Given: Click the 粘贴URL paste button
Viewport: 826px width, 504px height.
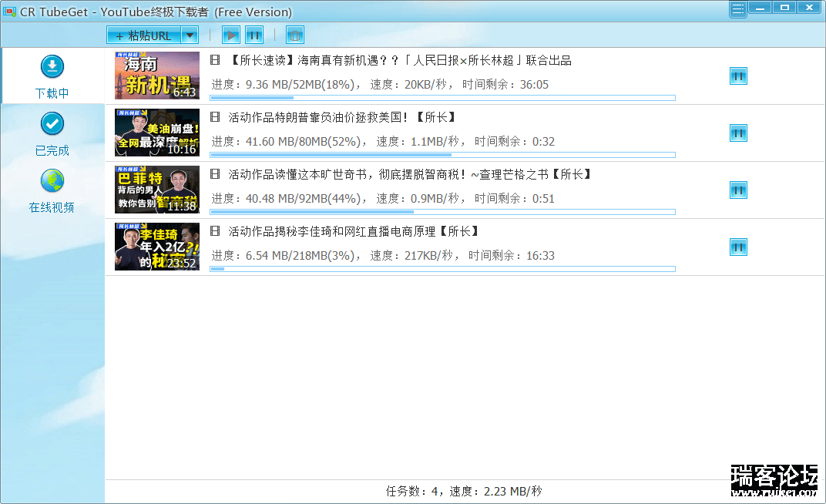Looking at the screenshot, I should [144, 35].
